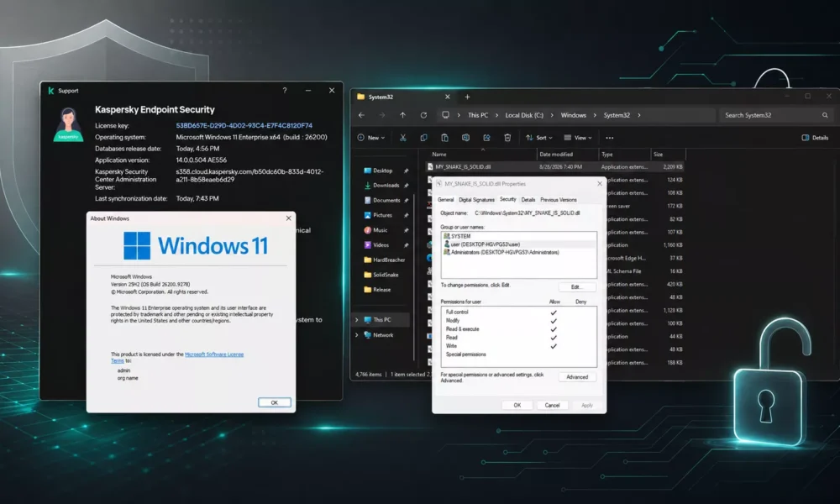Expand Network tree node
Screen dimensions: 840x504
pyautogui.click(x=357, y=335)
